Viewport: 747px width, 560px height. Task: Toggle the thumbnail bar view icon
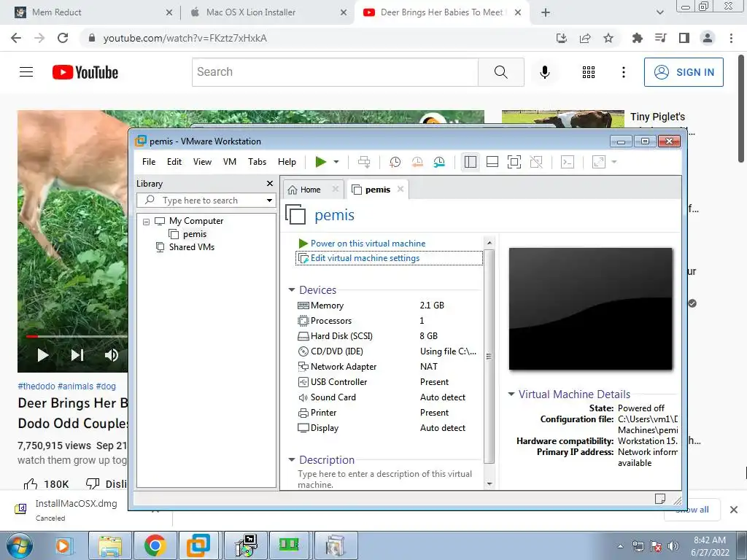(492, 162)
